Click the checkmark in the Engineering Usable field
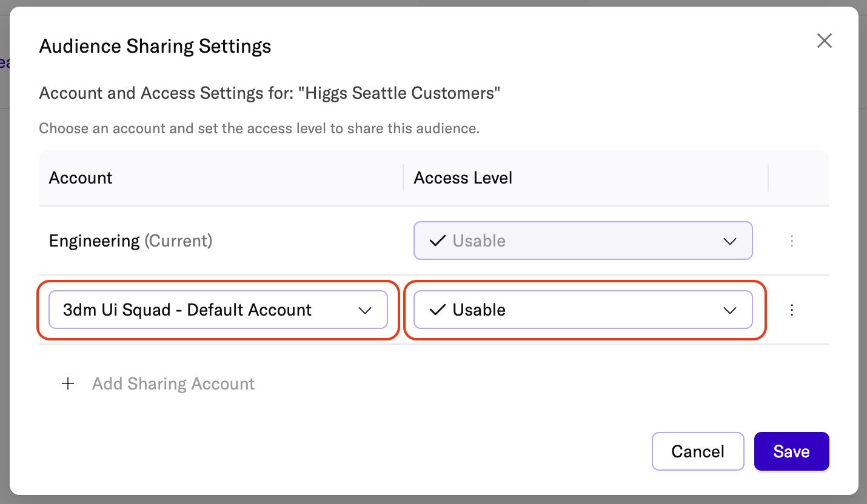Viewport: 867px width, 504px height. click(437, 241)
